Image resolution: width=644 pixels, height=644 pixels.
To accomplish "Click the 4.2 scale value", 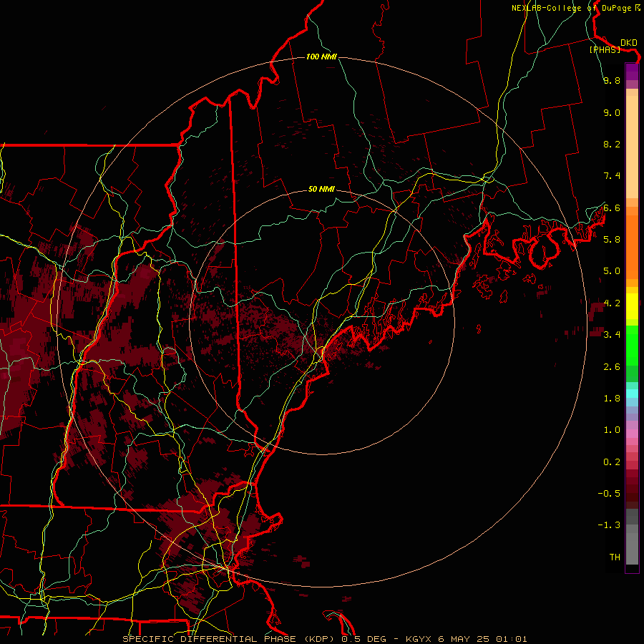I will click(x=612, y=303).
